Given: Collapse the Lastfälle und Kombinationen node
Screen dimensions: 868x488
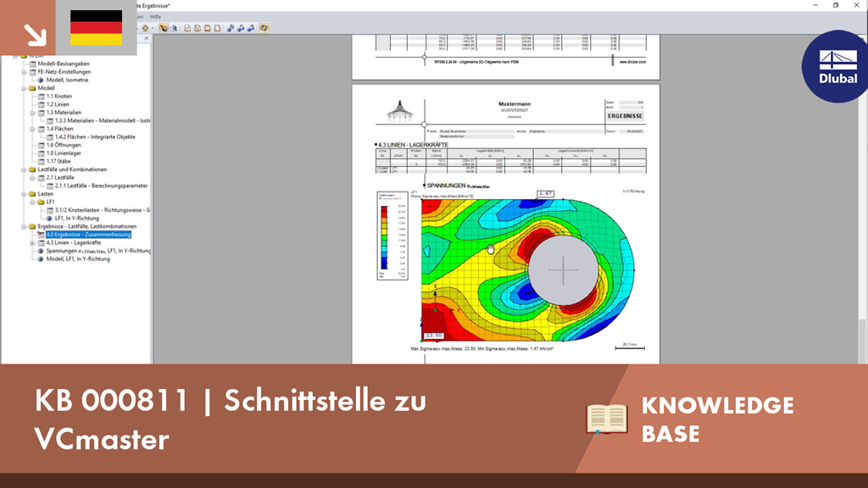Looking at the screenshot, I should (24, 169).
